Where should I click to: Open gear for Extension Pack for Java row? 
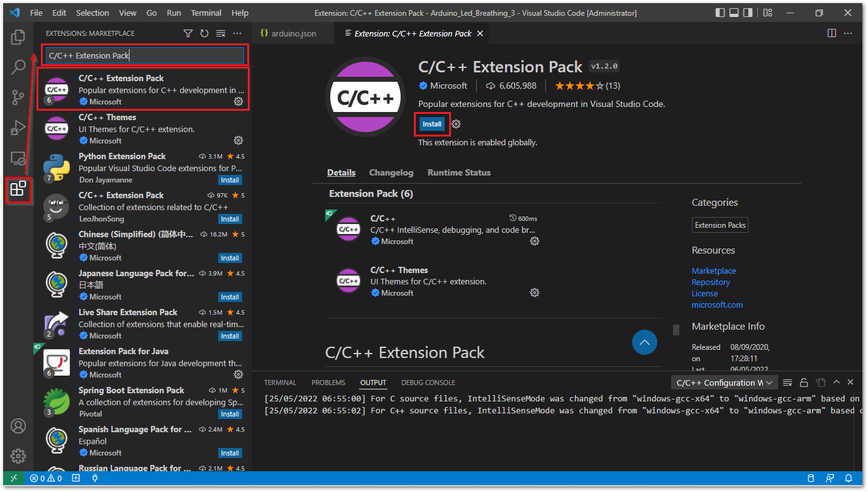[x=238, y=374]
